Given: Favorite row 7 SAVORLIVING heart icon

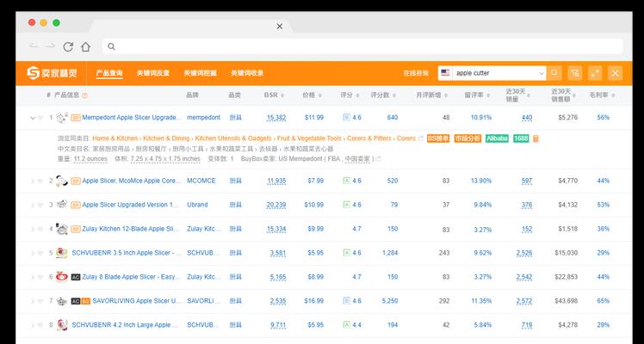Looking at the screenshot, I should [40, 301].
